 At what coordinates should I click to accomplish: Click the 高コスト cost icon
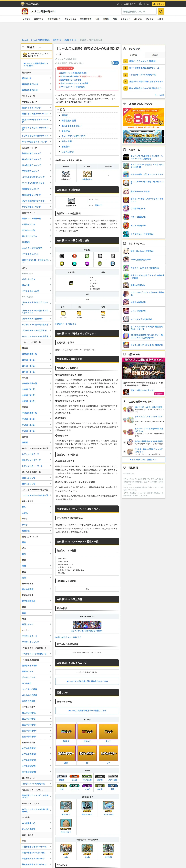(63, 313)
